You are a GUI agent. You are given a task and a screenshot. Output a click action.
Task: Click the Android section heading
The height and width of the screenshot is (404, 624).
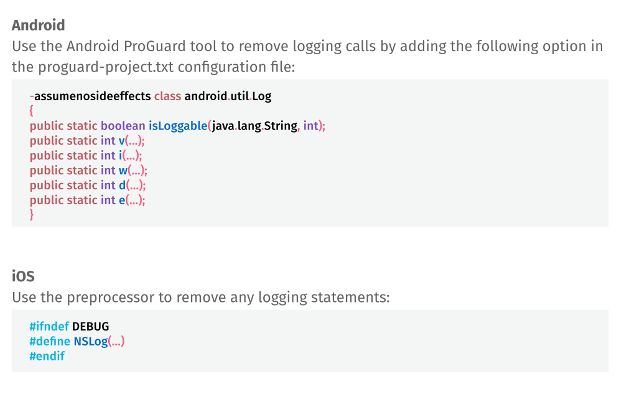click(x=39, y=24)
